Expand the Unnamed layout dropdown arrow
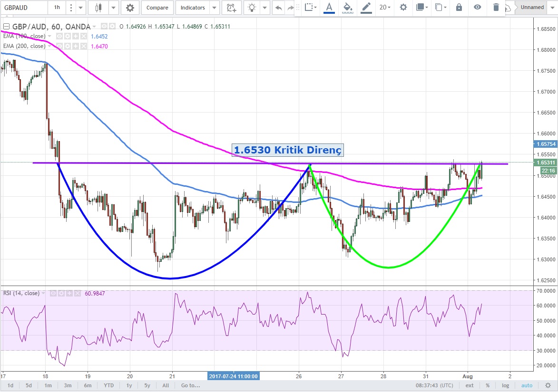558x392 pixels. pos(552,8)
